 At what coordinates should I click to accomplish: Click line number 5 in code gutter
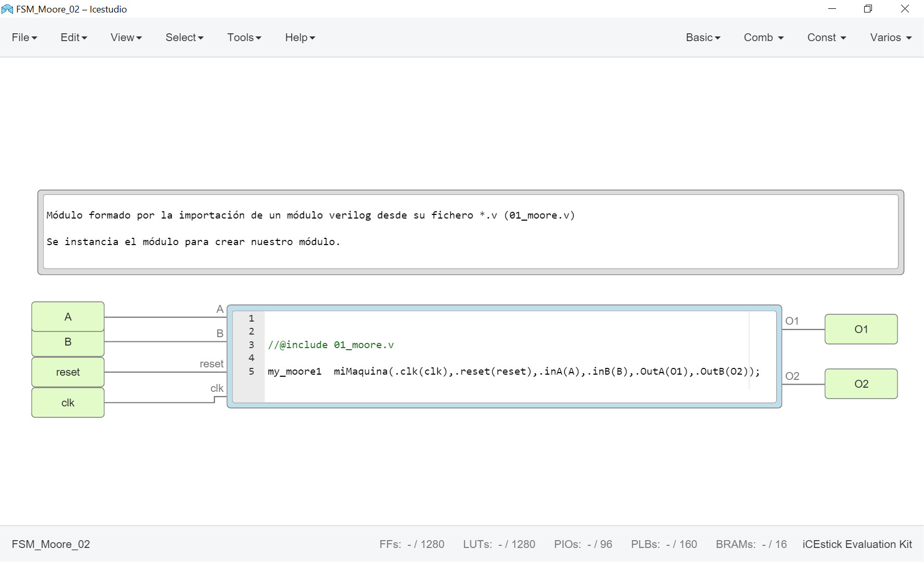coord(251,371)
